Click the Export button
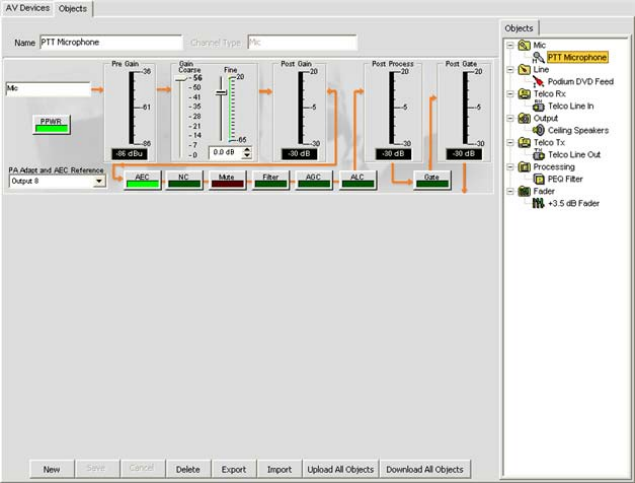 (x=233, y=469)
